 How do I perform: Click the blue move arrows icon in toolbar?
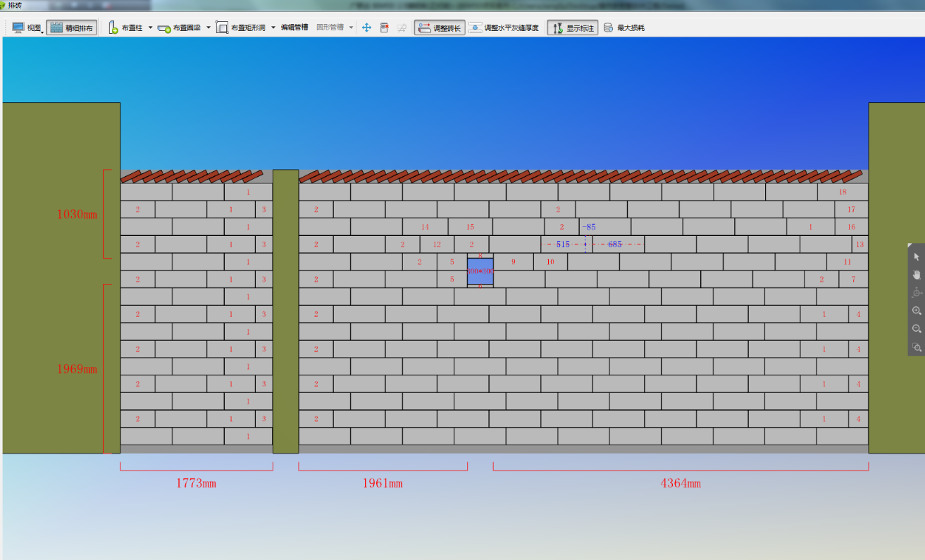click(366, 28)
